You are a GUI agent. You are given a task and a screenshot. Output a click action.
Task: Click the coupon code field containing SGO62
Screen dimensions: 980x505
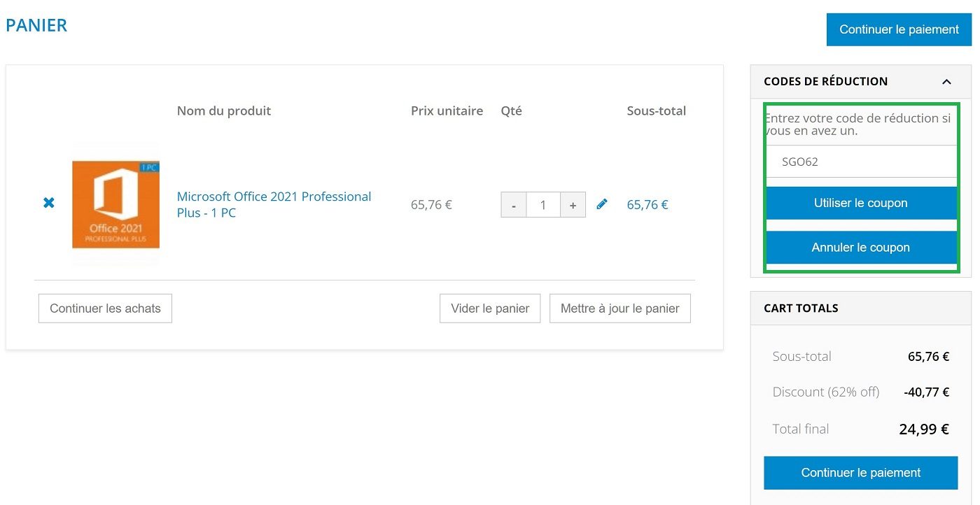coord(861,162)
